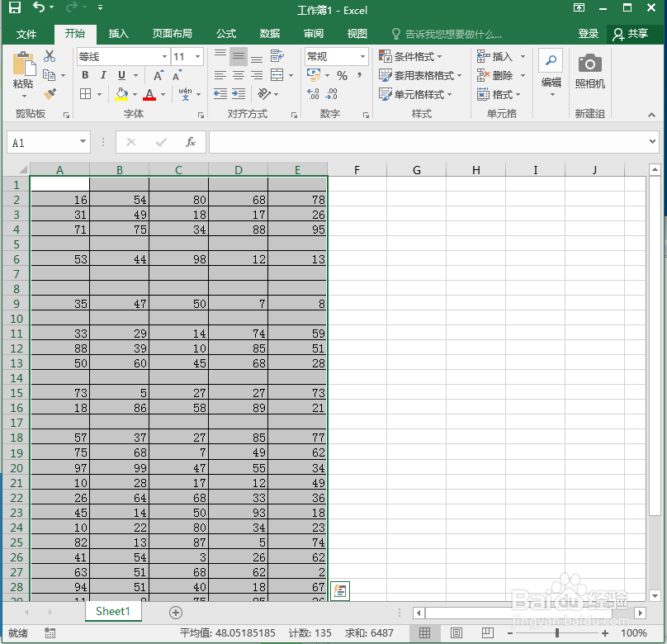Toggle Middle Align vertical alignment
Screen dimensions: 667x644
(x=239, y=56)
